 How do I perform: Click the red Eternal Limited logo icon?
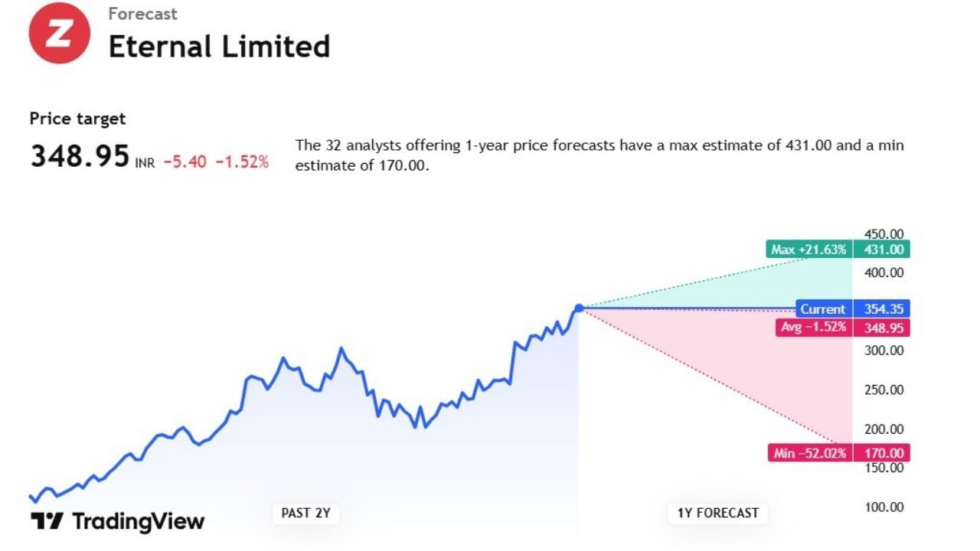[x=59, y=33]
